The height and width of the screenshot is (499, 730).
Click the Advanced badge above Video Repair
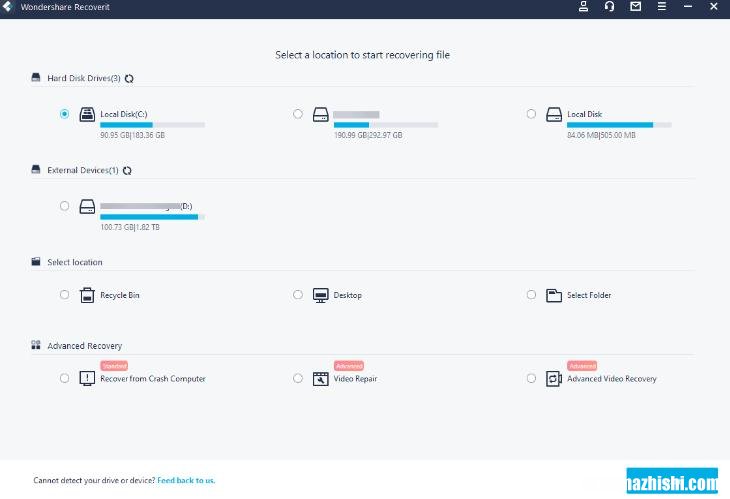pos(349,366)
